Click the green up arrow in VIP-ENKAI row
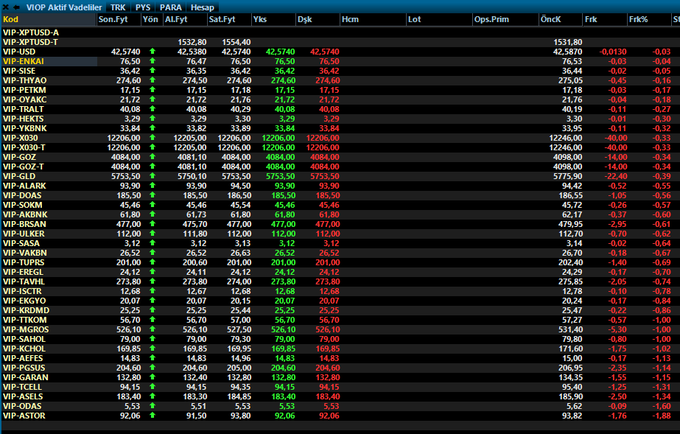 point(153,61)
